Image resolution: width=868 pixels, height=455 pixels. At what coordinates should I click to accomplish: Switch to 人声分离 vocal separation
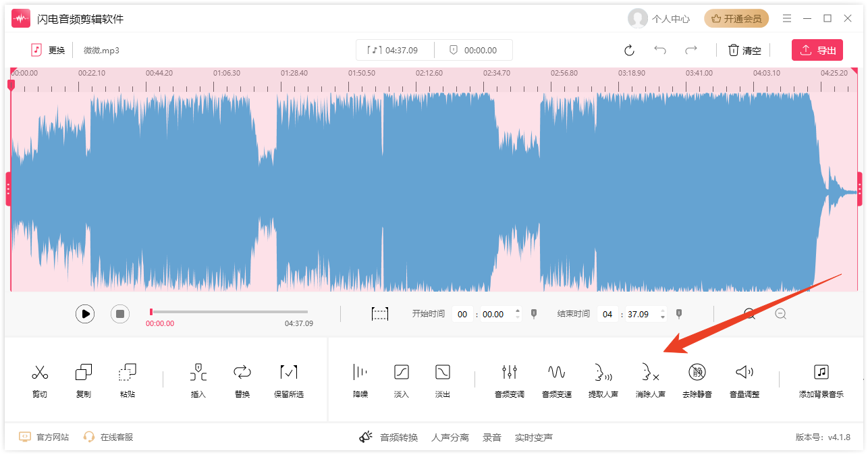coord(450,437)
